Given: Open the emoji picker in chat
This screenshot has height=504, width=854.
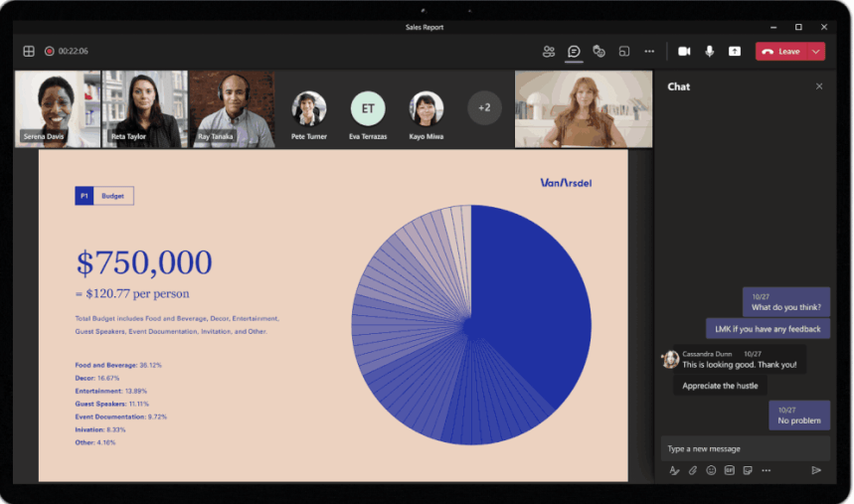Looking at the screenshot, I should tap(711, 470).
